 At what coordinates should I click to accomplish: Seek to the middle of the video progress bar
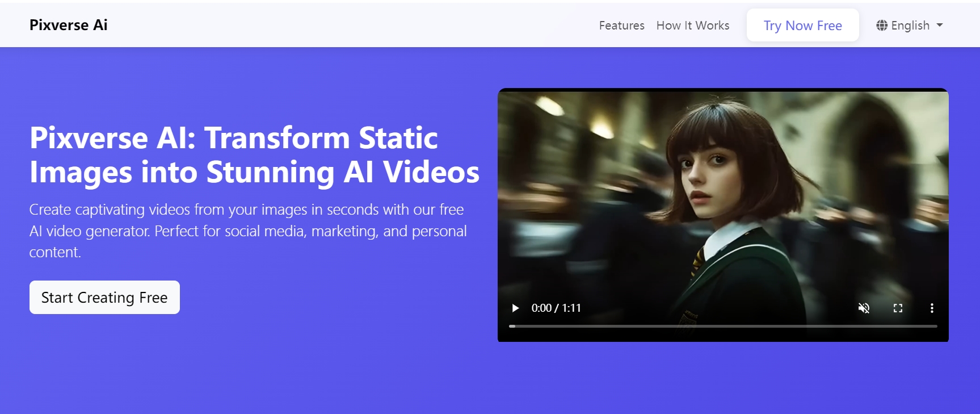[723, 326]
